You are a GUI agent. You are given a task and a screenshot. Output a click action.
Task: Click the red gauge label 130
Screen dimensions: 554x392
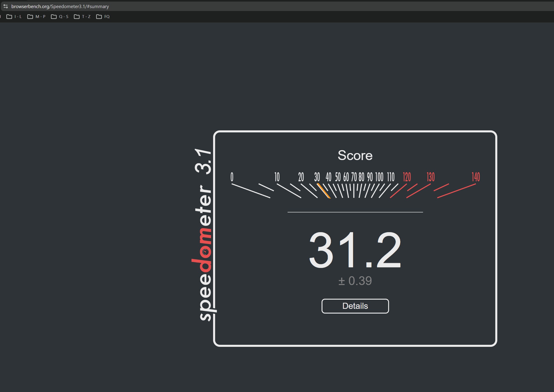(430, 177)
